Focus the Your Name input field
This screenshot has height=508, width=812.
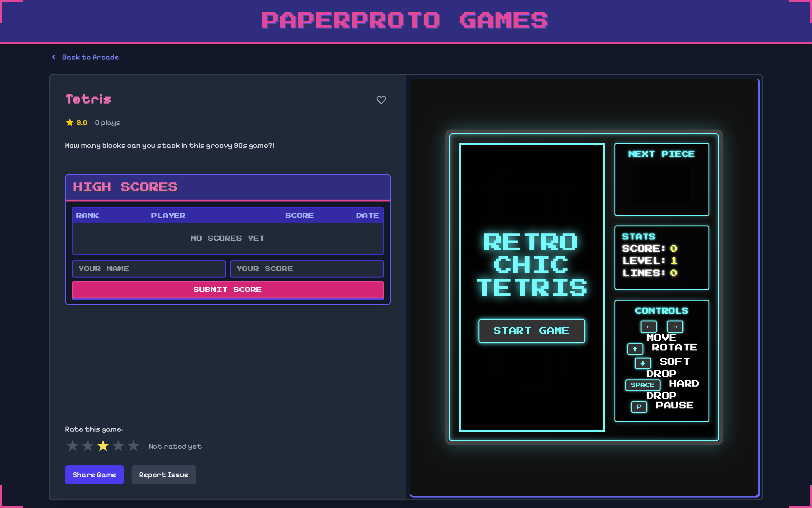[x=149, y=269]
